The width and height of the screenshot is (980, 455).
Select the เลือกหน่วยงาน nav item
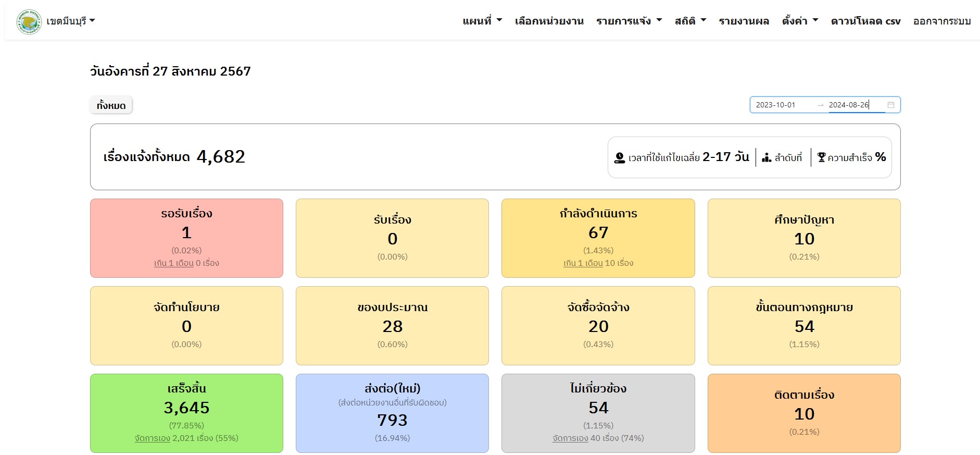[x=549, y=21]
